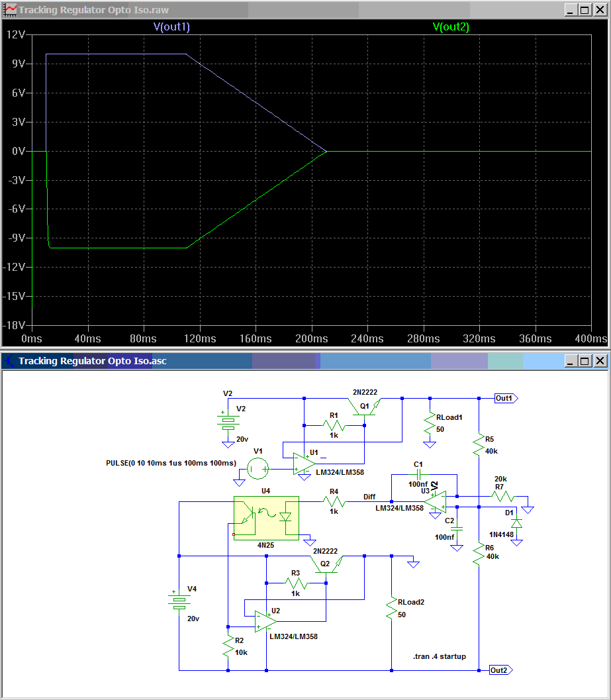Image resolution: width=611 pixels, height=700 pixels.
Task: Click the 20k value of R7
Action: coord(500,479)
